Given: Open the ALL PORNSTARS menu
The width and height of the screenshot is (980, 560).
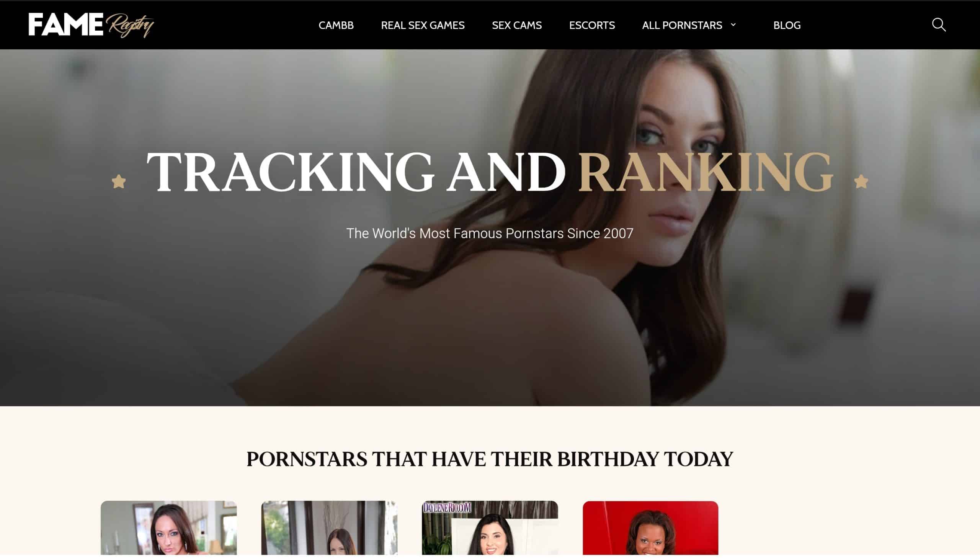Looking at the screenshot, I should pos(682,25).
